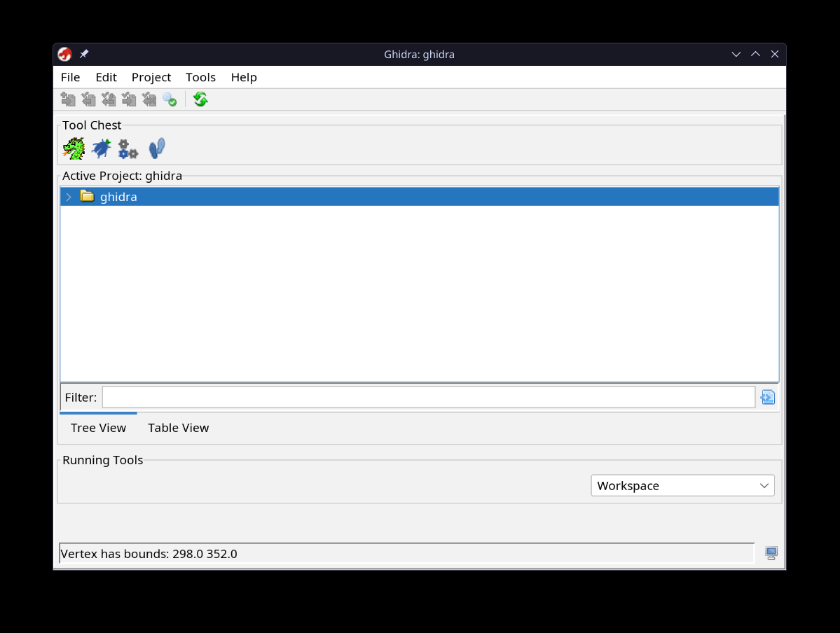Click the console monitor icon in the status bar
840x633 pixels.
771,553
